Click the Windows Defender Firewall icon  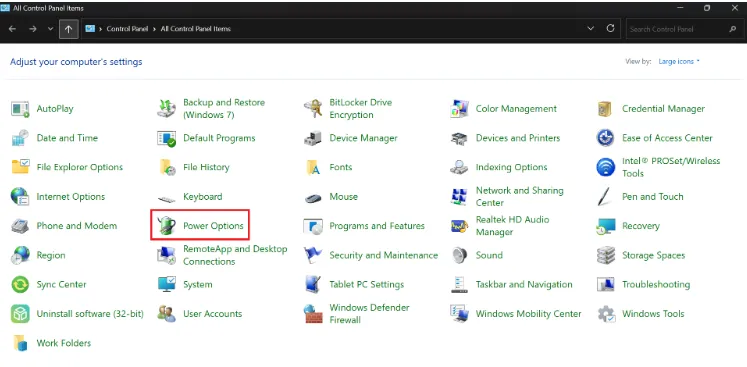[x=313, y=314]
